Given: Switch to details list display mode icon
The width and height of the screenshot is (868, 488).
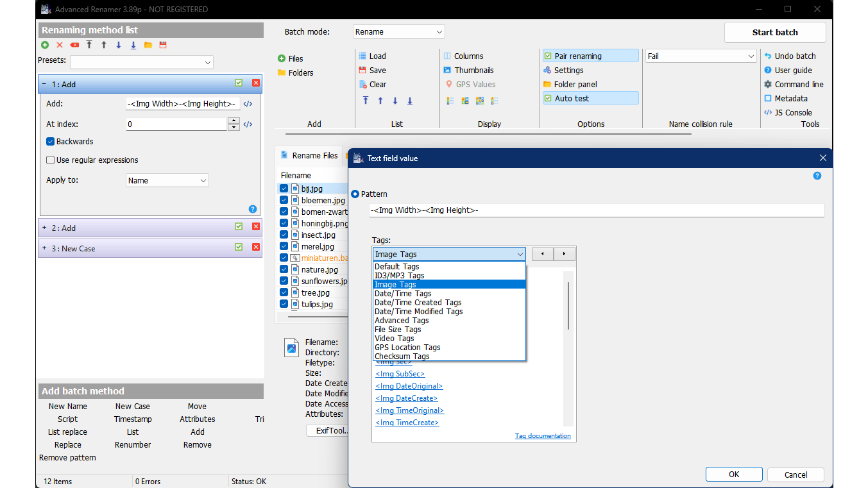Looking at the screenshot, I should coord(450,101).
